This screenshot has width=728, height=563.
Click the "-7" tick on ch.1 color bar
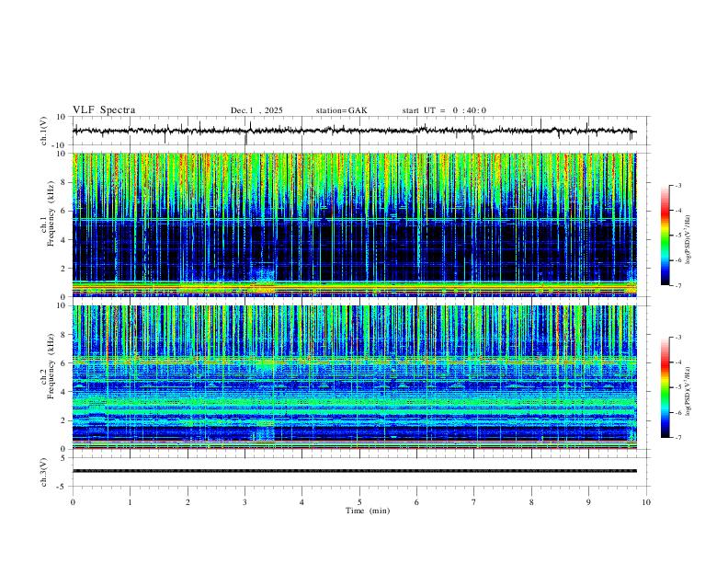677,285
